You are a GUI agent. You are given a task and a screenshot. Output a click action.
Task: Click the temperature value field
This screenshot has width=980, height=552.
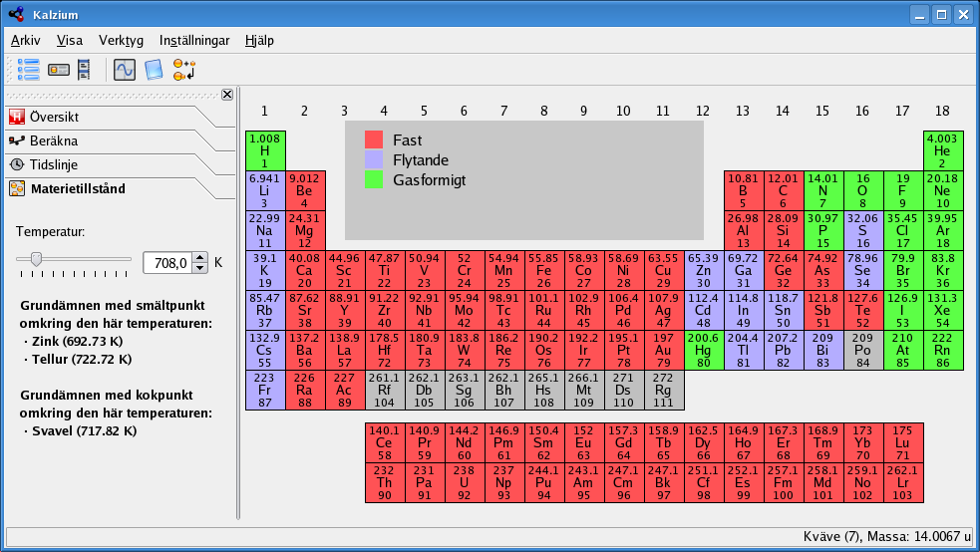pos(168,263)
